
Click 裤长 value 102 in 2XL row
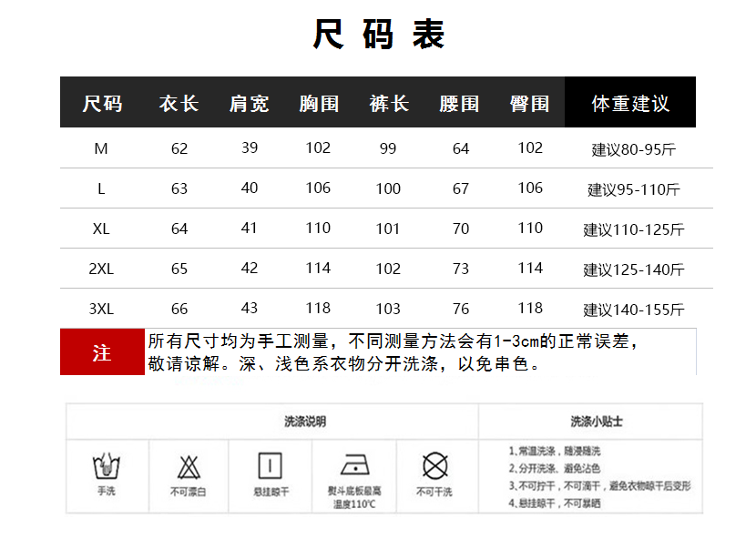point(388,269)
